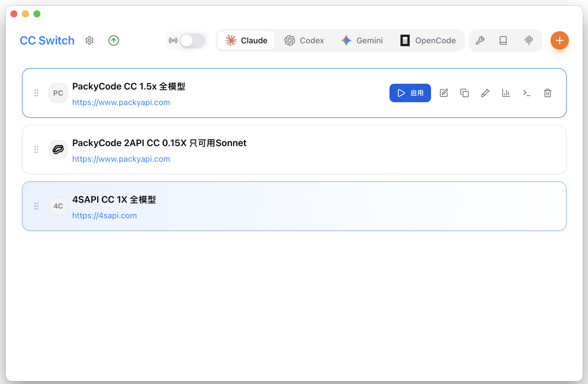588x384 pixels.
Task: Open the https://4sapi.com link
Action: coord(104,216)
